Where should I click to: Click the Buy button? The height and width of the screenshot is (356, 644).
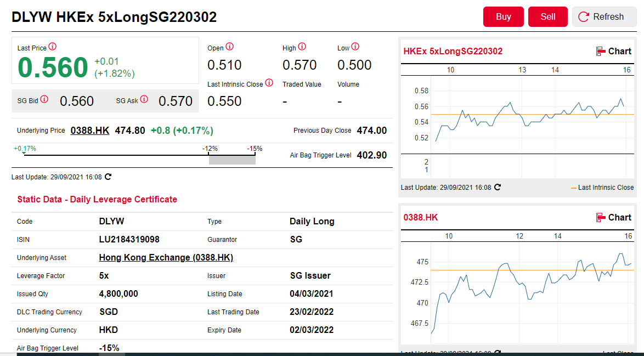pyautogui.click(x=503, y=17)
